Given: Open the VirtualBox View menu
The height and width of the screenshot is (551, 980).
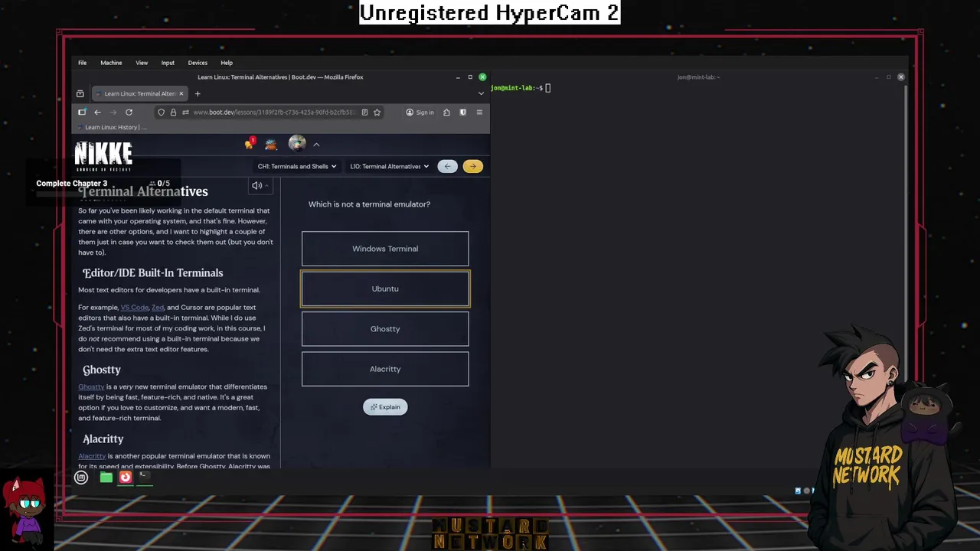Looking at the screenshot, I should [x=142, y=63].
